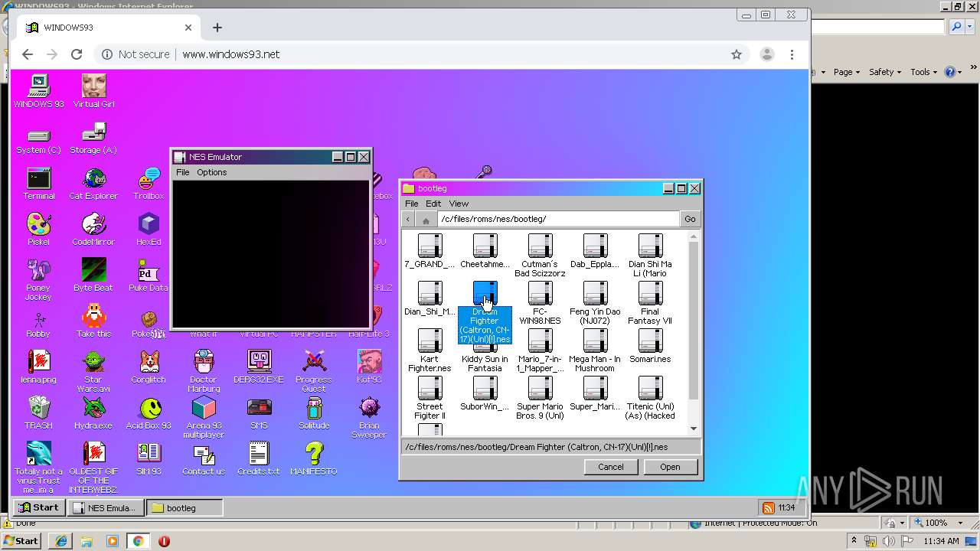The width and height of the screenshot is (980, 551).
Task: Click the path field /c/files/roms/nes/bootleg/
Action: [558, 219]
